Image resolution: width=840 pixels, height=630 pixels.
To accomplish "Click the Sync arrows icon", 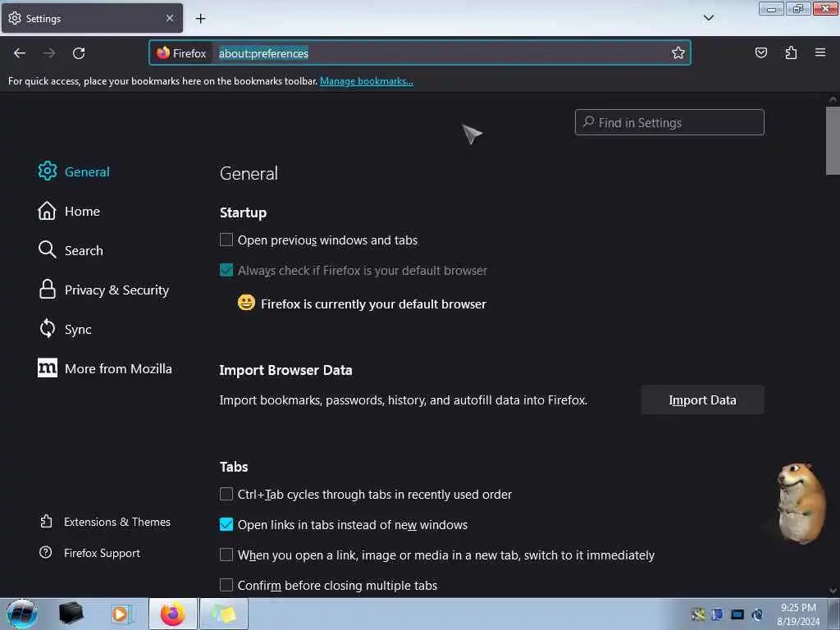I will (x=47, y=328).
